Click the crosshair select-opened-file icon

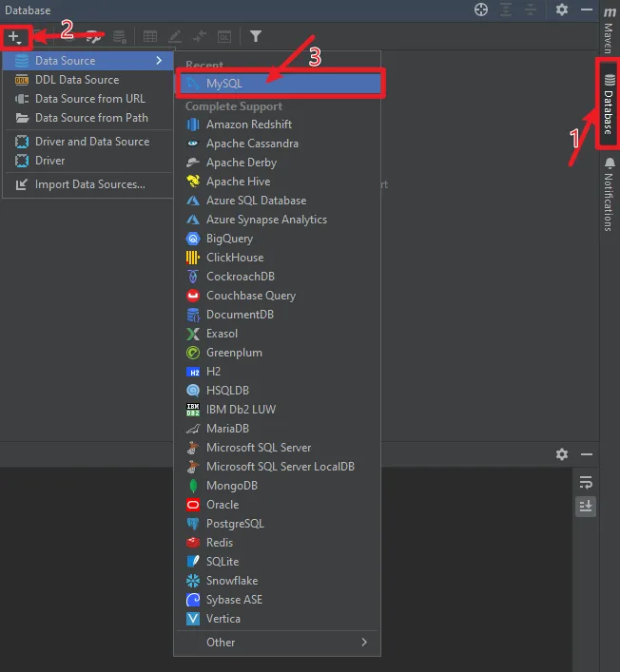pos(481,10)
